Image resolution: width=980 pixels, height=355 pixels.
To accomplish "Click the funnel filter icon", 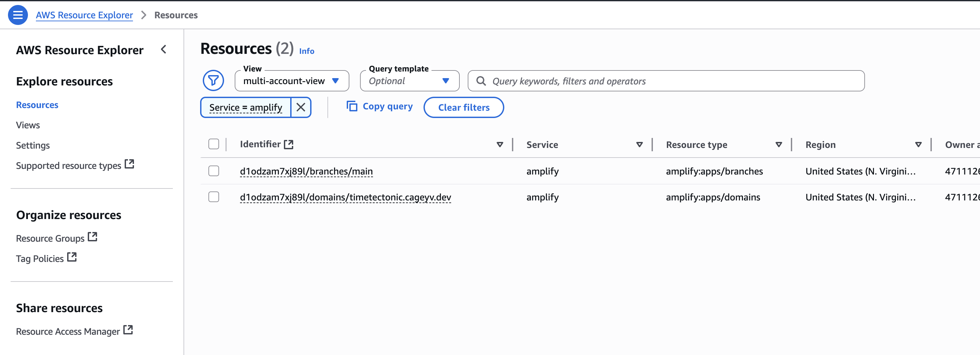I will [x=213, y=81].
